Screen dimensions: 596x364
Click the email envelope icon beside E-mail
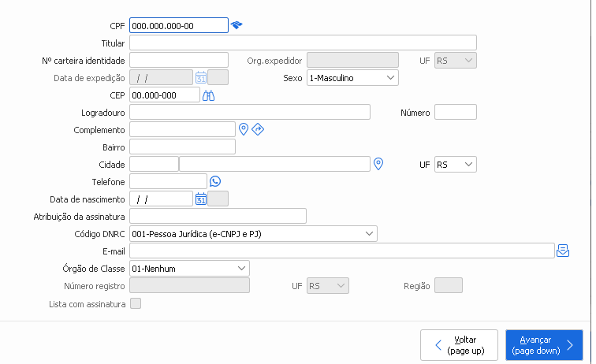(x=563, y=251)
